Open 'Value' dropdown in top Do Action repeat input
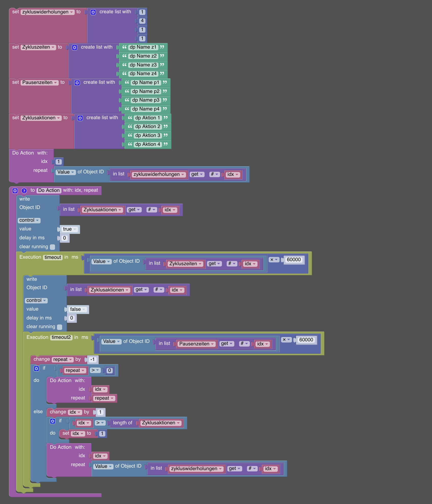 coord(66,172)
